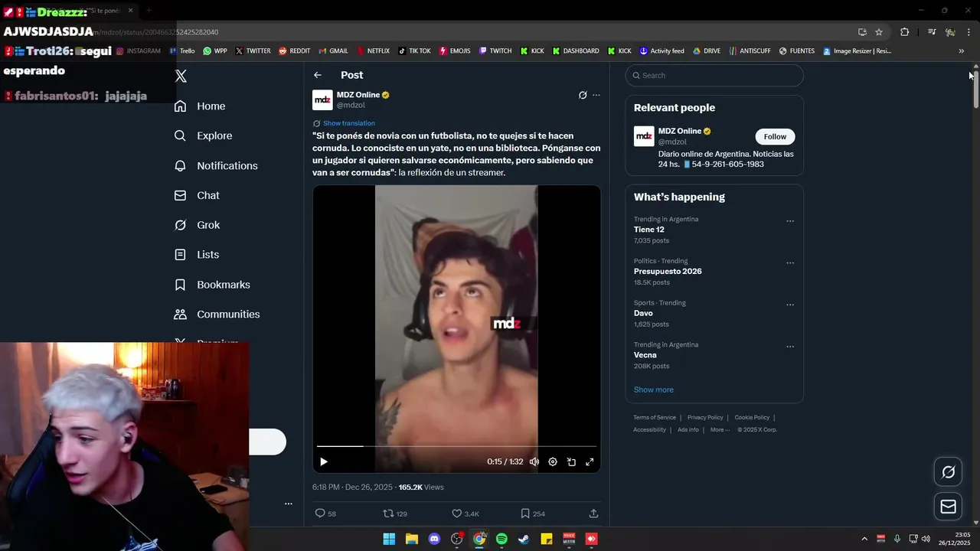Toggle the video's picture-in-picture mode
The height and width of the screenshot is (551, 980).
coord(571,461)
